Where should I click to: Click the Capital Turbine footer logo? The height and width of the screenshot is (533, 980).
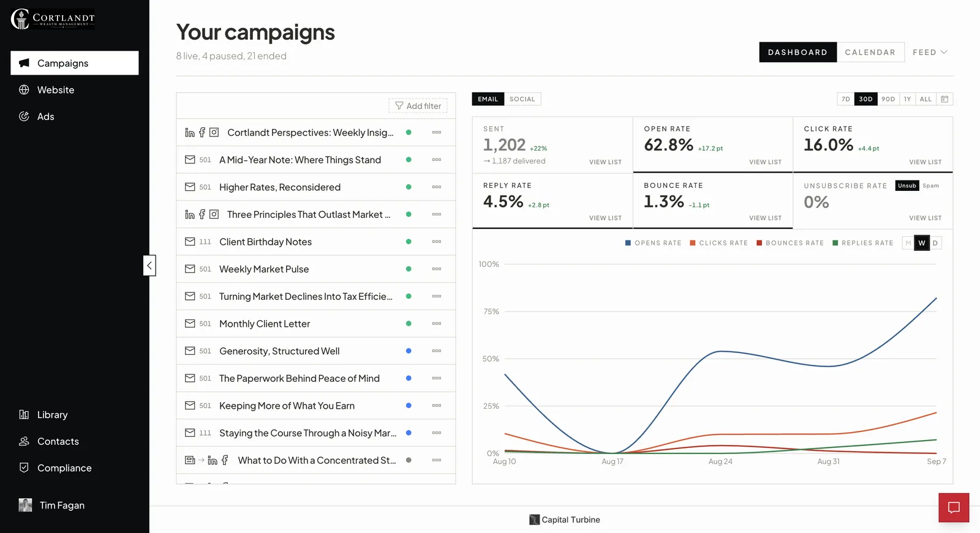pos(565,520)
